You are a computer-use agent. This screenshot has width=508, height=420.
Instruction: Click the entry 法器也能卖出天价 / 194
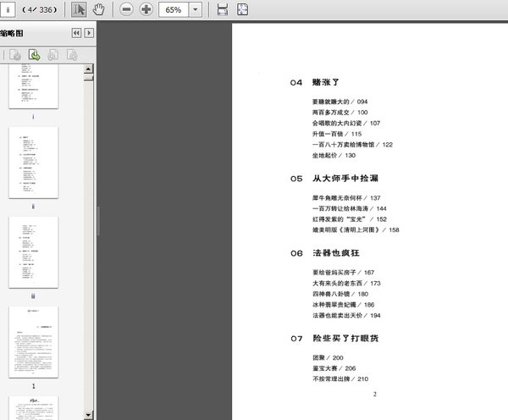click(x=346, y=315)
